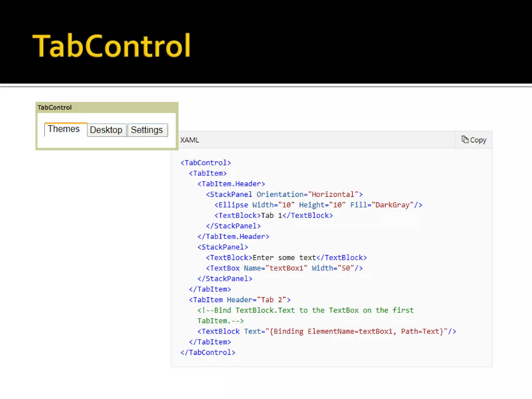Click the <TextBlock>Tab 1</TextBlock> line
The width and height of the screenshot is (532, 399).
tap(274, 216)
